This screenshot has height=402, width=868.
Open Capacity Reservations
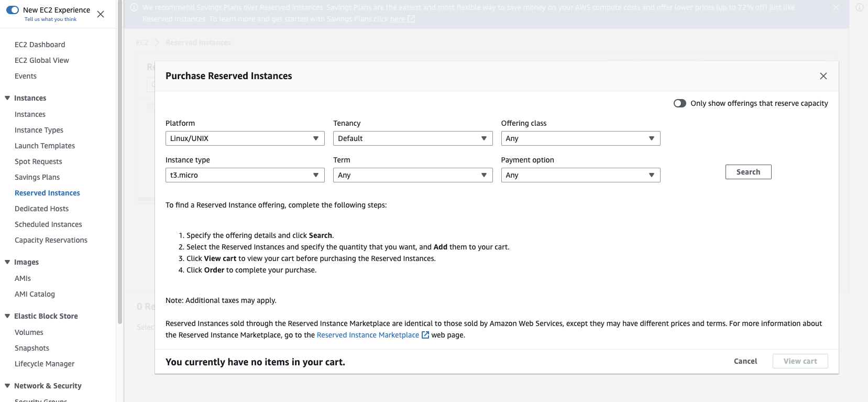[51, 240]
